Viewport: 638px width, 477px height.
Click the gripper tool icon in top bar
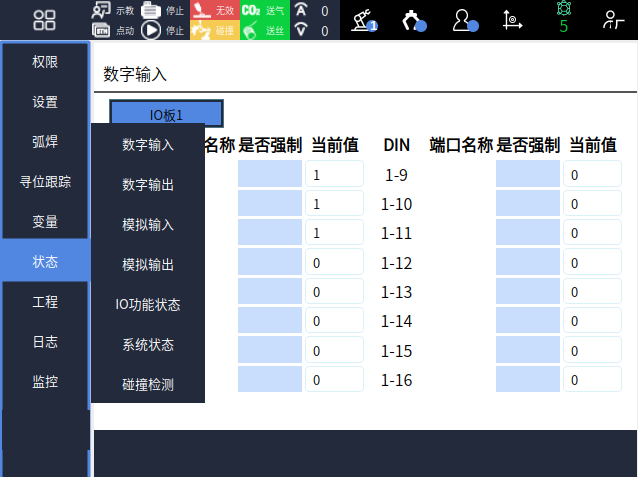tap(413, 20)
